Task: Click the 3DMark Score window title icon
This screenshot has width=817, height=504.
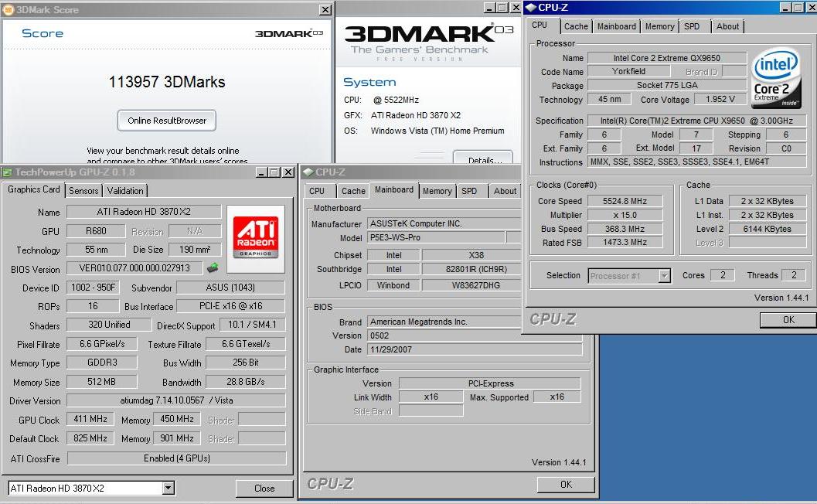Action: tap(8, 9)
